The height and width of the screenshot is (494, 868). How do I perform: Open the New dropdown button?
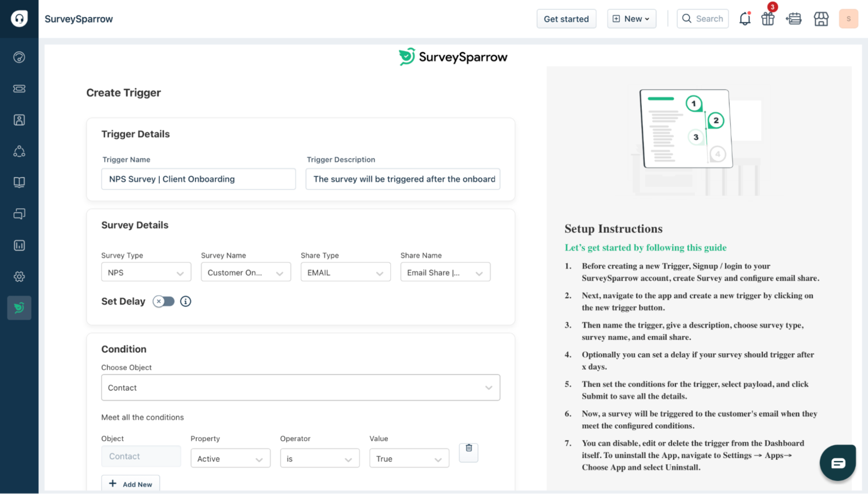pyautogui.click(x=631, y=19)
